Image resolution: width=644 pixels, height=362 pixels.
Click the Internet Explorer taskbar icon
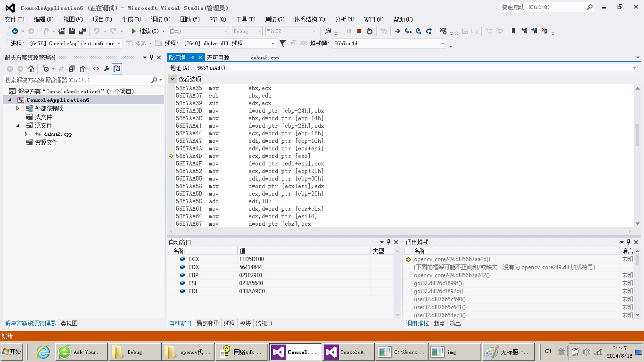click(x=43, y=352)
